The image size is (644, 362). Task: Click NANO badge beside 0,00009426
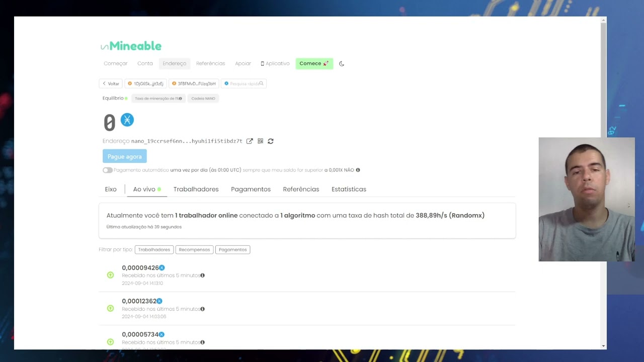(162, 267)
